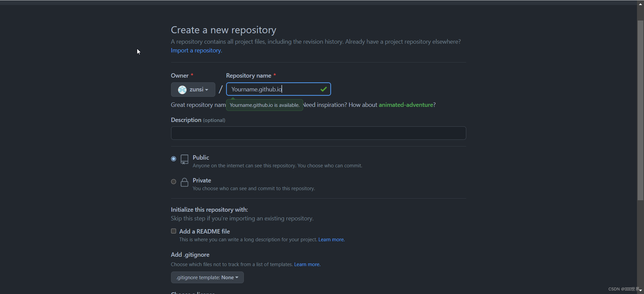Use the animated-adventure name suggestion
This screenshot has width=644, height=294.
(x=406, y=105)
